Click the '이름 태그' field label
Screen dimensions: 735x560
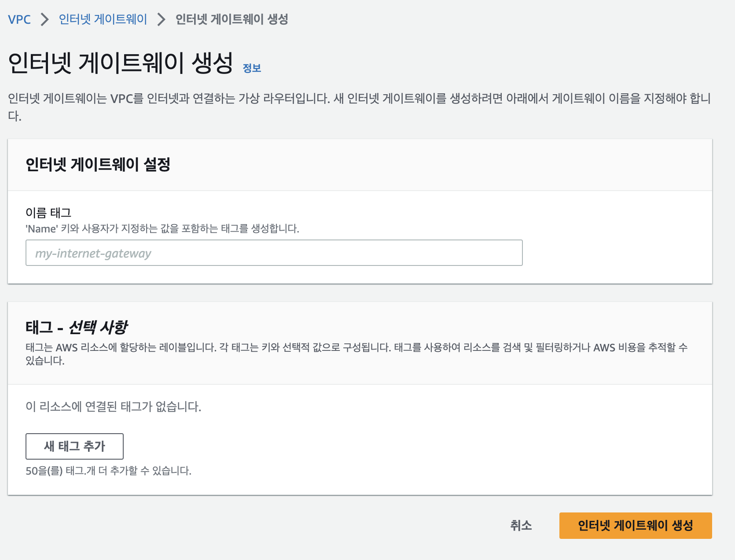click(48, 213)
